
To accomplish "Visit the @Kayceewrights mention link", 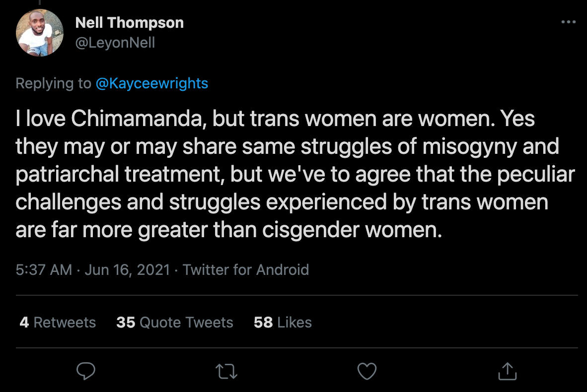I will tap(151, 83).
